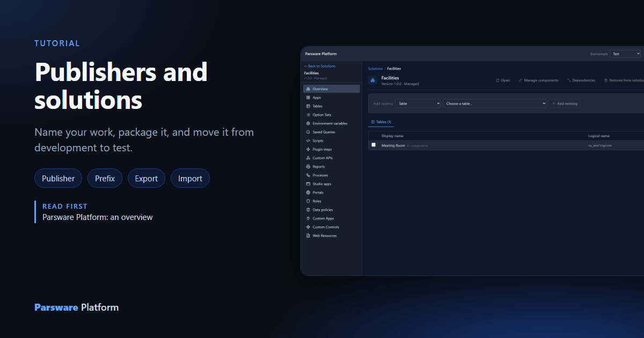Click the Add existing button
Viewport: 644px width, 338px height.
[x=565, y=104]
